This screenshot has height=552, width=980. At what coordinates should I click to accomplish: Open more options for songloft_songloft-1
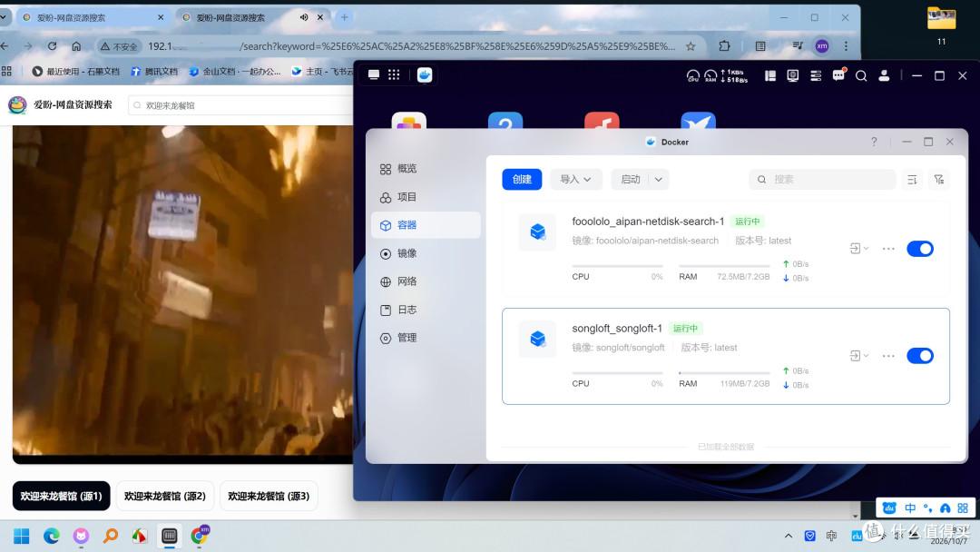(888, 356)
